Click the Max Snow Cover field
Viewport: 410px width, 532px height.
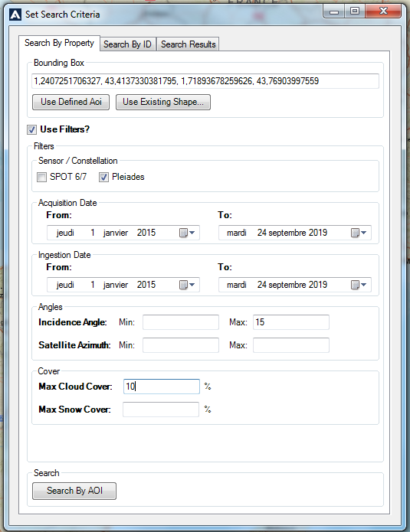161,410
